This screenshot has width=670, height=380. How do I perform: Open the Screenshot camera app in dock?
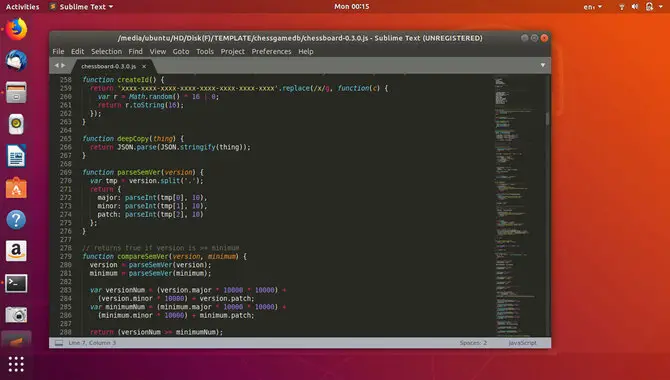(x=16, y=315)
